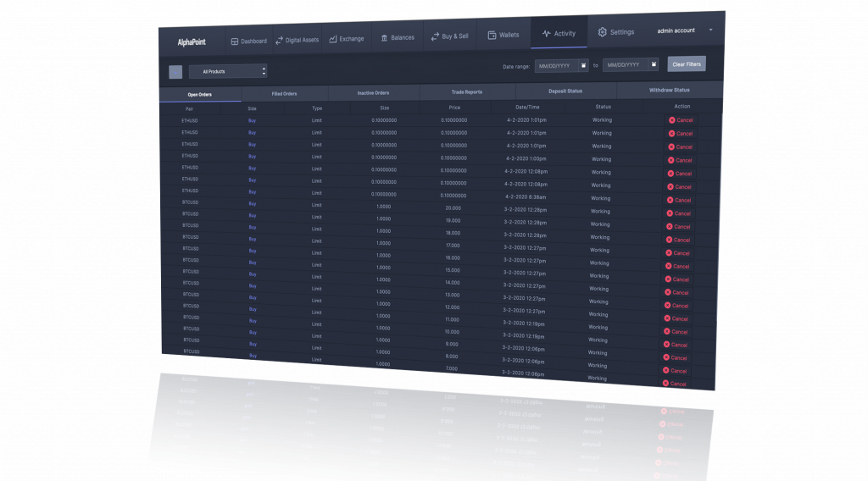868x481 pixels.
Task: Cancel the first ETHUSD open order
Action: (681, 120)
